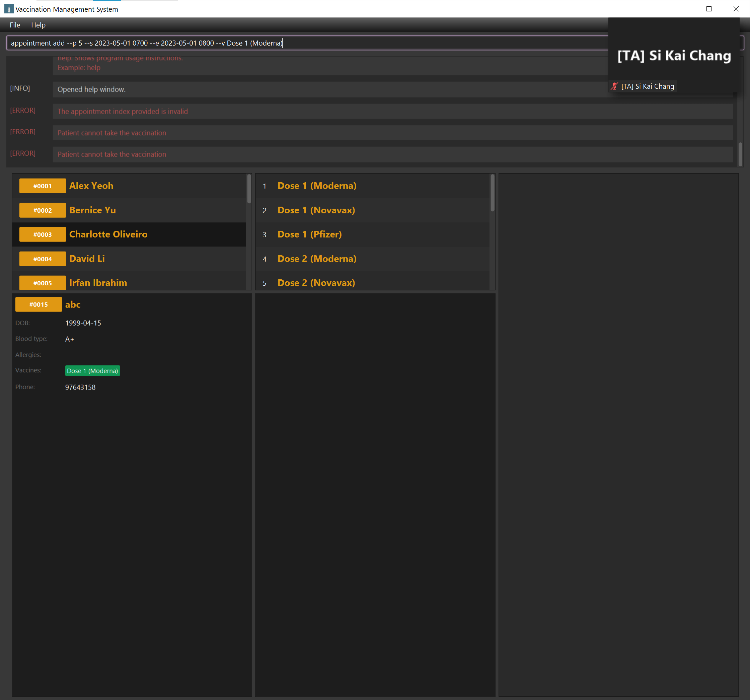This screenshot has width=750, height=700.
Task: Click the #0004 patient ID badge
Action: tap(43, 259)
